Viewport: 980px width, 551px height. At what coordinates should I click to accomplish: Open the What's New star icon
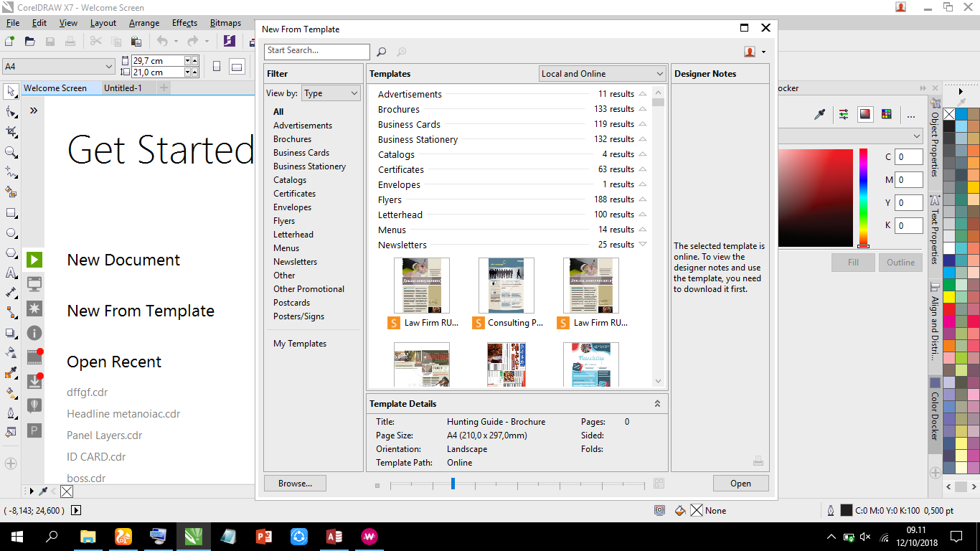click(x=34, y=309)
